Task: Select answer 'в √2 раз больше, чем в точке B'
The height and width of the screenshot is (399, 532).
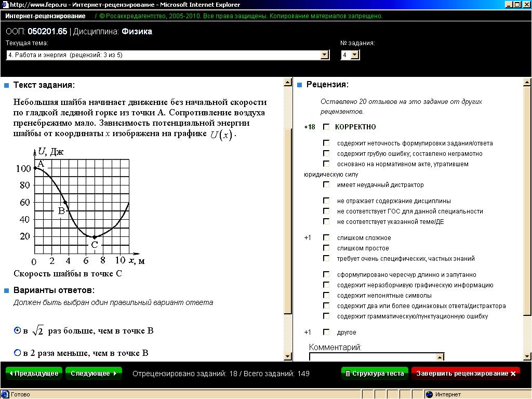Action: click(17, 330)
